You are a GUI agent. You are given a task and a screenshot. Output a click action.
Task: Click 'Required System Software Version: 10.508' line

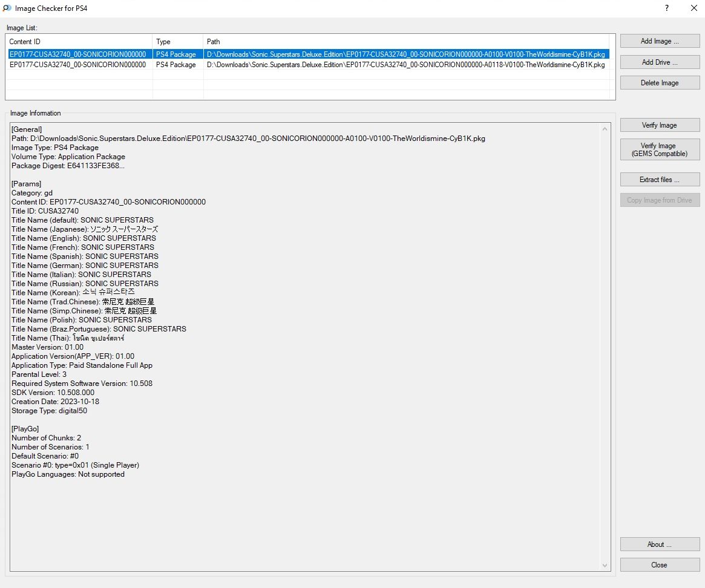[82, 384]
